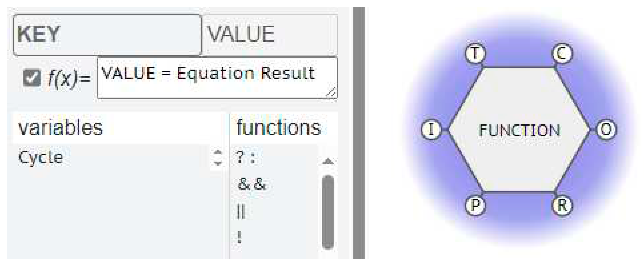The width and height of the screenshot is (644, 267).
Task: Toggle the f(x) equation checkbox
Action: point(32,78)
